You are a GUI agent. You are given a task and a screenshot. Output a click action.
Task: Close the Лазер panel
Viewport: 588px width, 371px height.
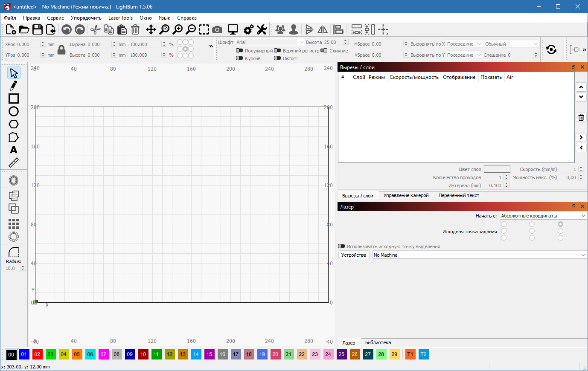[582, 206]
